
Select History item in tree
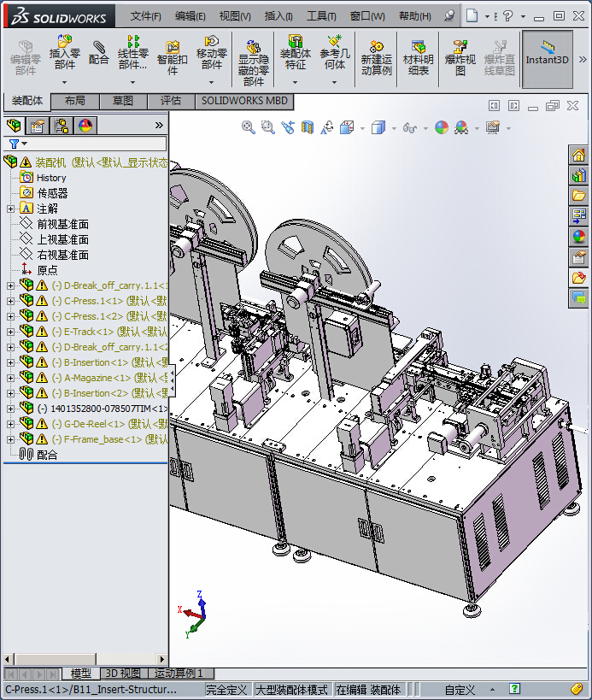pyautogui.click(x=51, y=178)
